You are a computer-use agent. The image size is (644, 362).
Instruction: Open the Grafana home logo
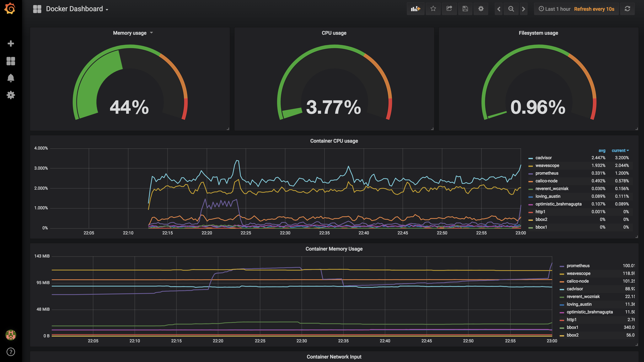(x=10, y=8)
